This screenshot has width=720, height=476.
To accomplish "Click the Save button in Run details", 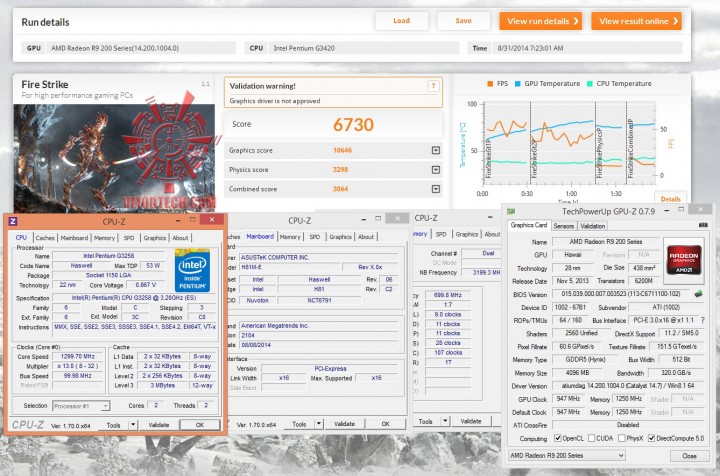I will [x=463, y=21].
